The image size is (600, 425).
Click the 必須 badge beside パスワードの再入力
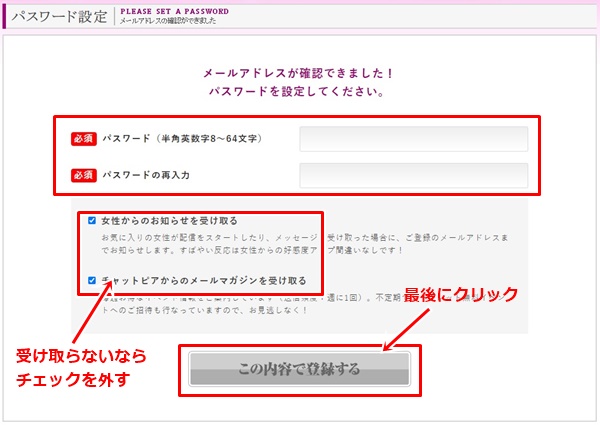[x=83, y=175]
